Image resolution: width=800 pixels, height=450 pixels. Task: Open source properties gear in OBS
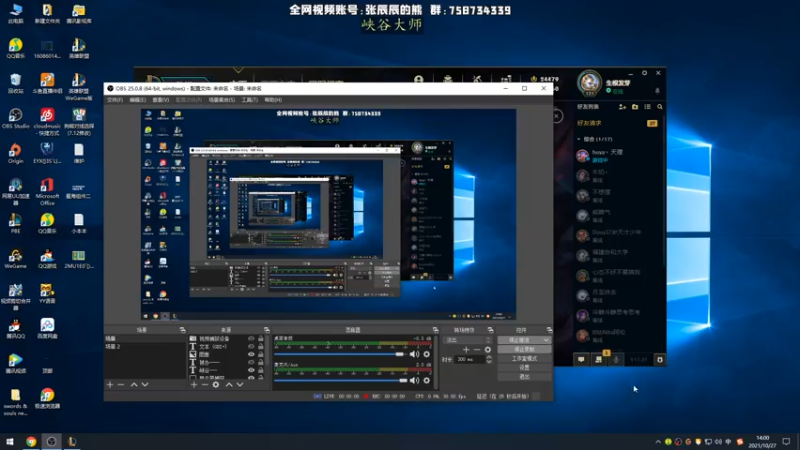216,384
